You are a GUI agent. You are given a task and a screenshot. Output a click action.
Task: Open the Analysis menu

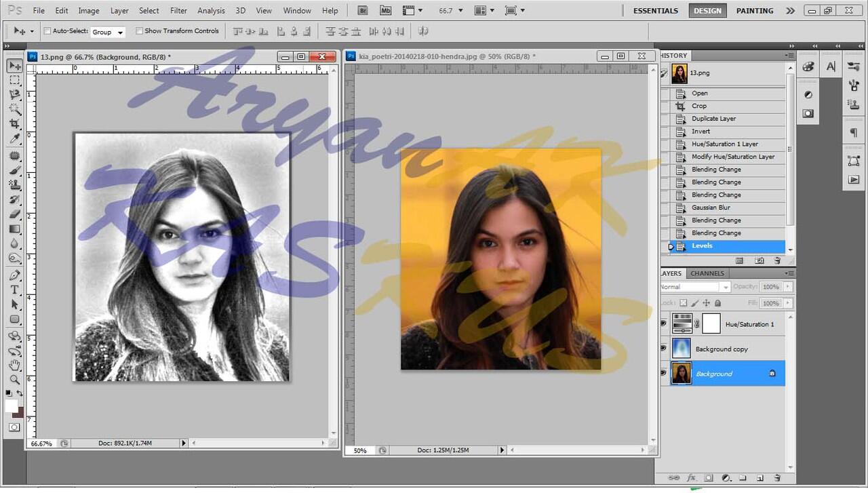tap(211, 11)
